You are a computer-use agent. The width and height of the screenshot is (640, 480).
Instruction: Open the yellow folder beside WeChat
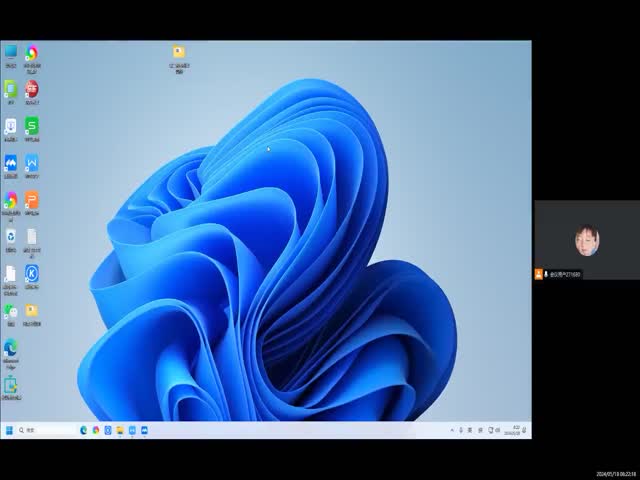(x=32, y=311)
